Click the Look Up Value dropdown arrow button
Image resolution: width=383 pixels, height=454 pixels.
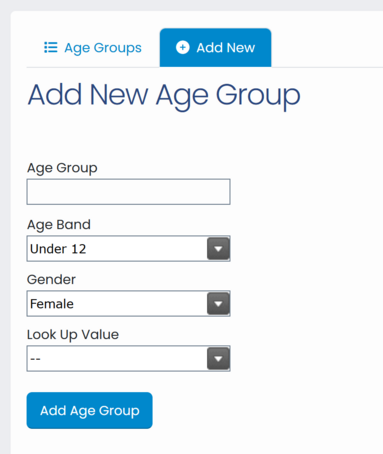218,359
